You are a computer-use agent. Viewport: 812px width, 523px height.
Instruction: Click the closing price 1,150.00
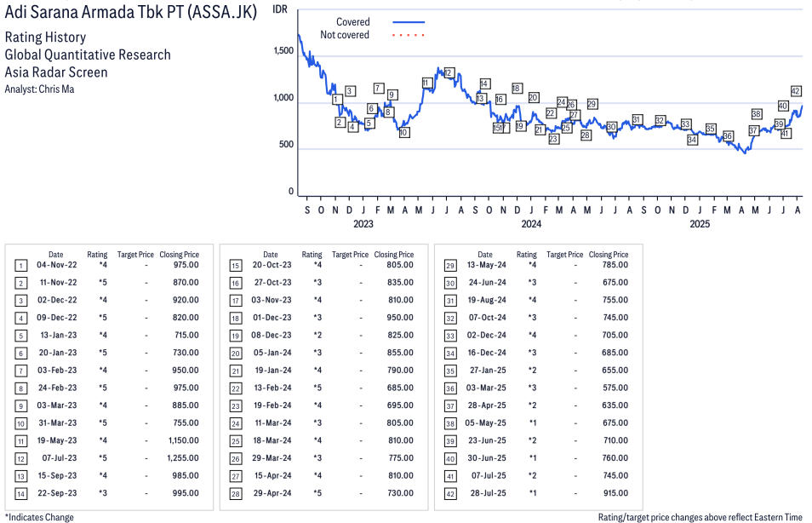tap(183, 440)
